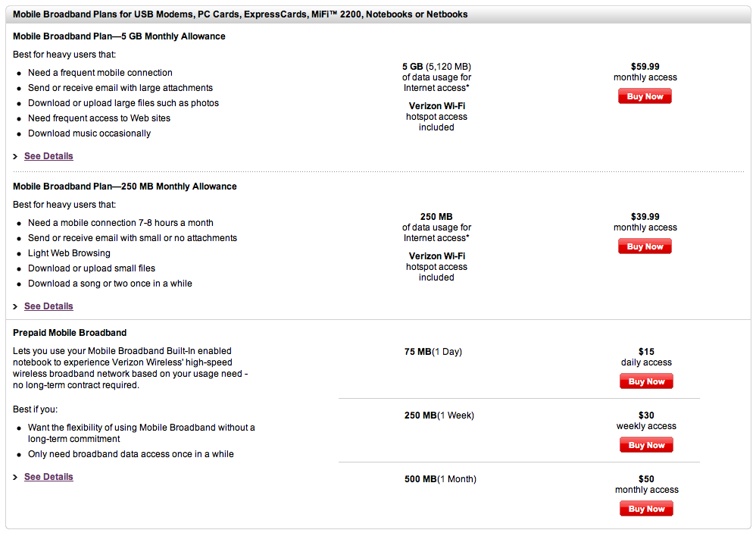Click the Prepaid Mobile Broadband heading
756x533 pixels.
pos(70,333)
